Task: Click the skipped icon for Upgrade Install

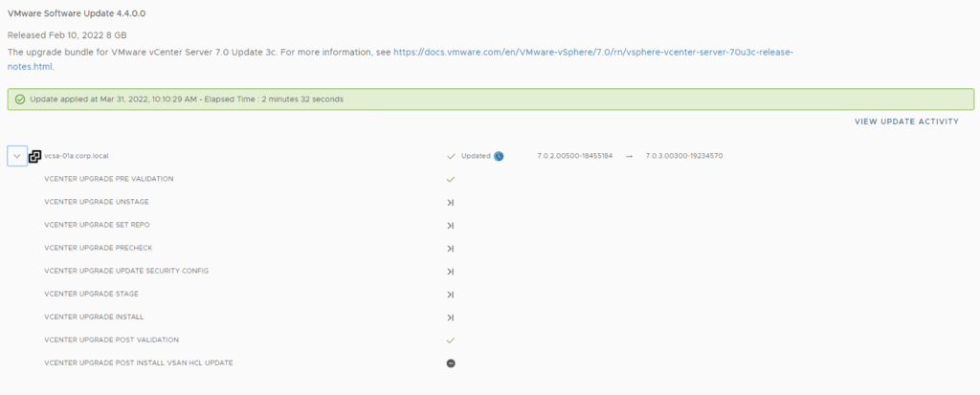Action: point(451,317)
